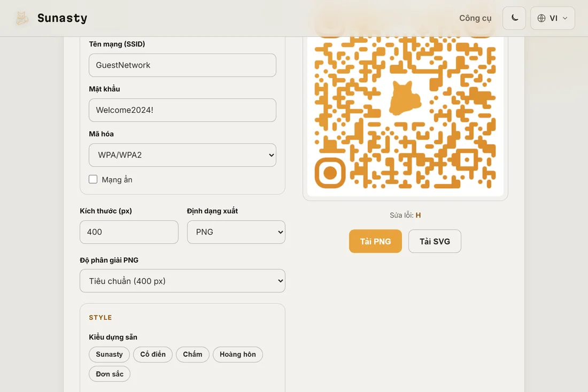
Task: Download QR with Tải SVG button
Action: [435, 241]
